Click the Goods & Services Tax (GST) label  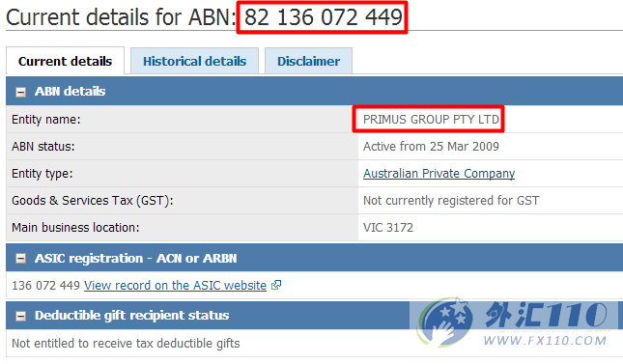93,200
